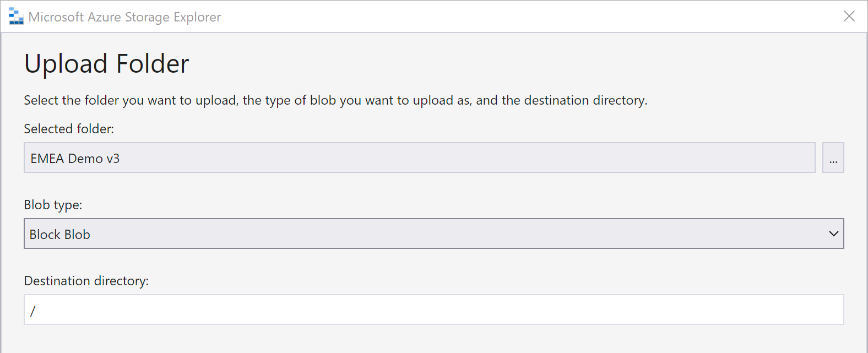Viewport: 868px width, 353px height.
Task: Select the Block Blob text in combo box
Action: coord(59,234)
